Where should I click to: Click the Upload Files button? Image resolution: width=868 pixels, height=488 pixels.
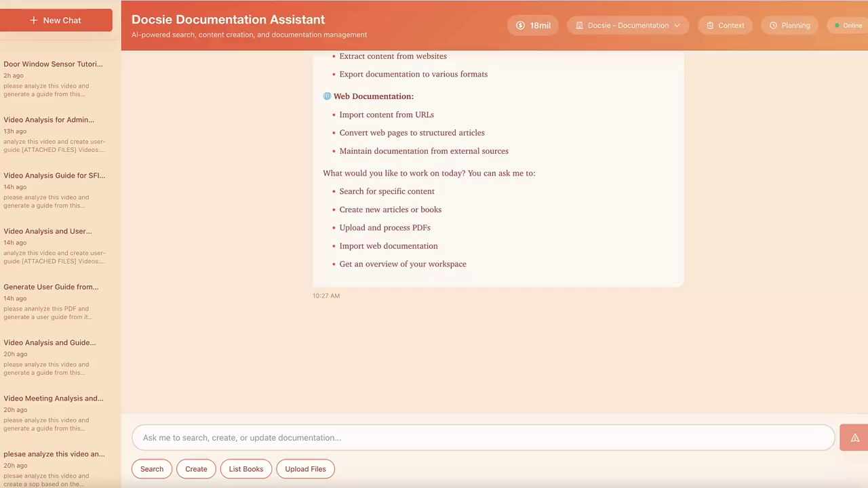pyautogui.click(x=305, y=468)
